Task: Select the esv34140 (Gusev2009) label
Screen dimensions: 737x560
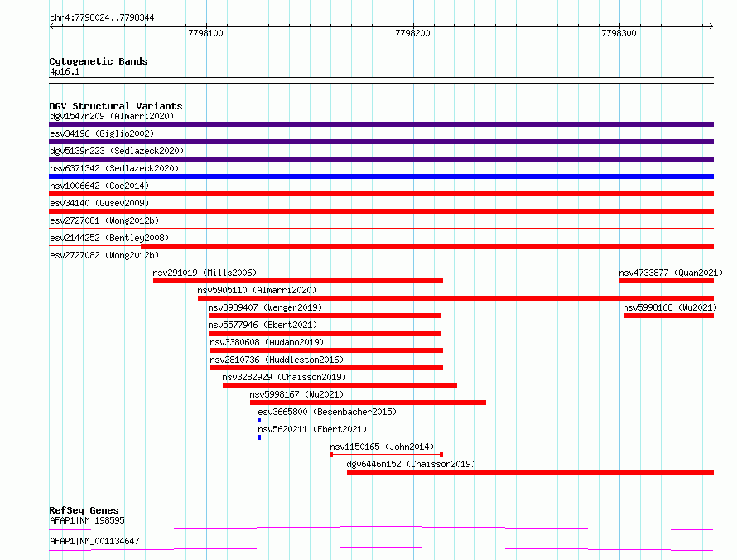Action: pyautogui.click(x=99, y=203)
